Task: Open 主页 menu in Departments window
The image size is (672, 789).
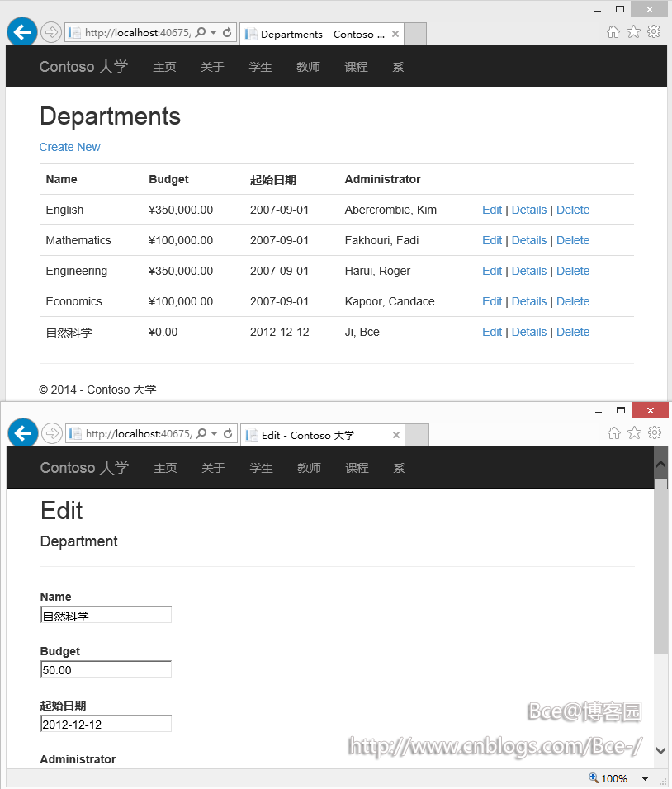Action: pos(164,67)
